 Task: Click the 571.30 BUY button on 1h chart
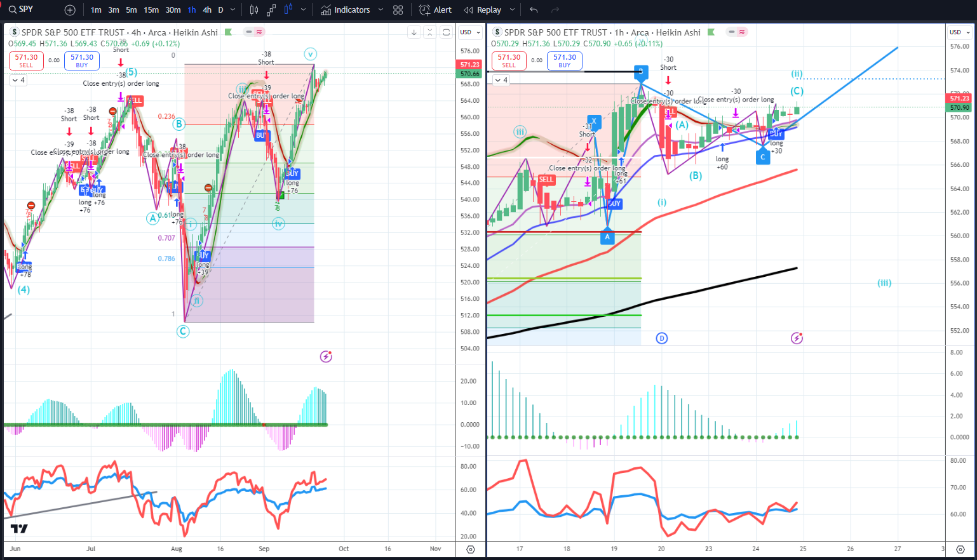(565, 60)
